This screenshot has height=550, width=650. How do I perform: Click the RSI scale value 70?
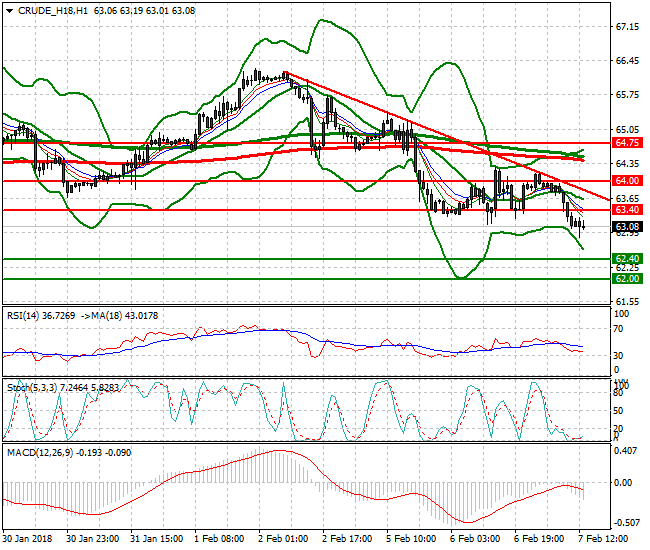coord(618,329)
